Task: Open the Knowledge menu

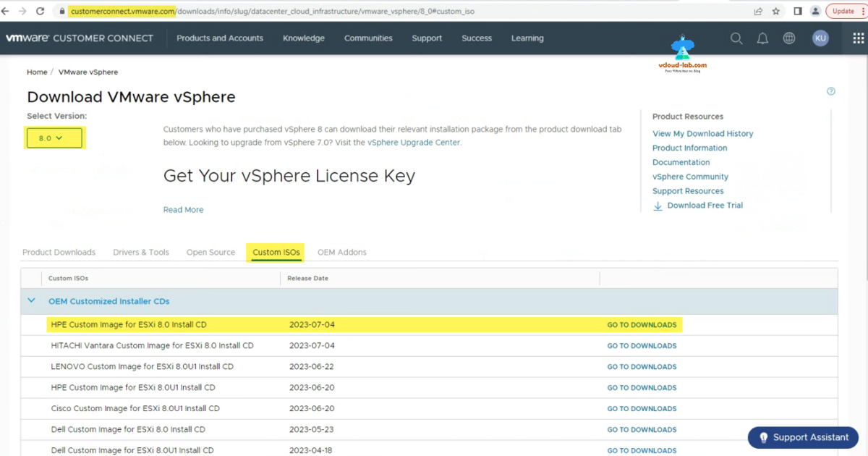Action: 304,38
